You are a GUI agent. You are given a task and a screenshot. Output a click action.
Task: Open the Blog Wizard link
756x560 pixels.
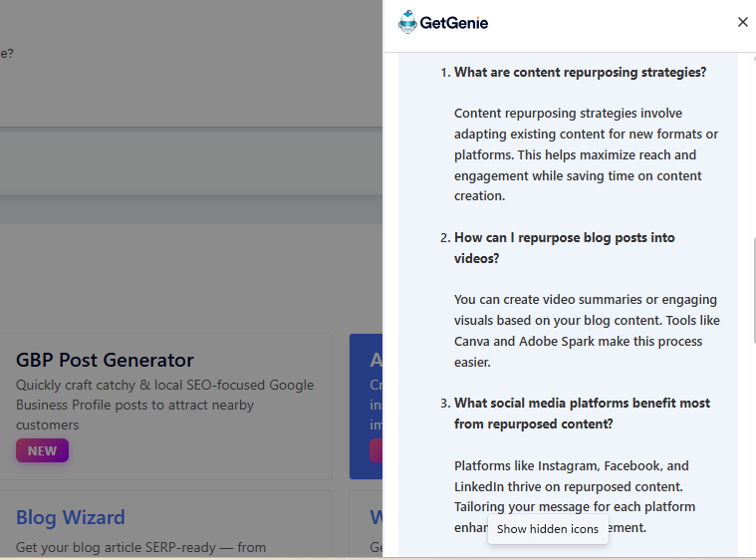point(70,517)
